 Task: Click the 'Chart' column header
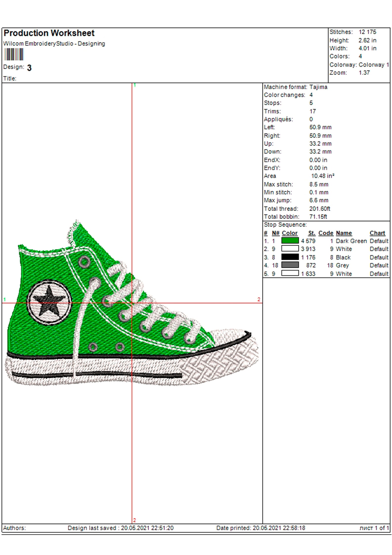point(377,233)
